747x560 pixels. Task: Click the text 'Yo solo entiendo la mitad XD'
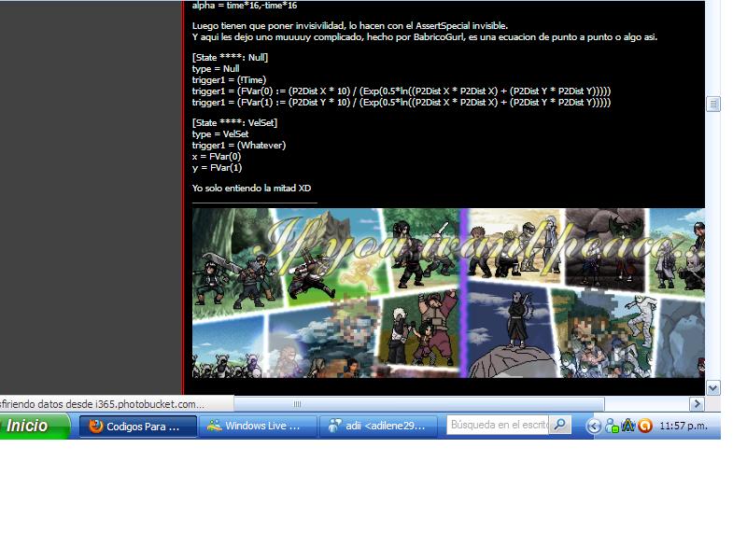click(251, 189)
